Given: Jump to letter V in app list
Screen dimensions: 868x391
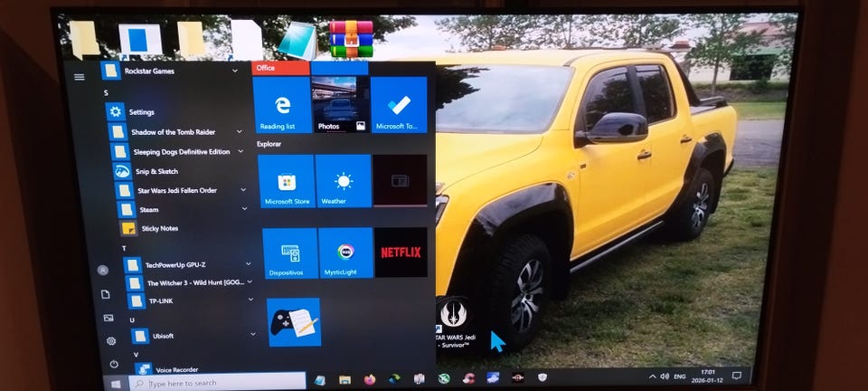Looking at the screenshot, I should [136, 355].
